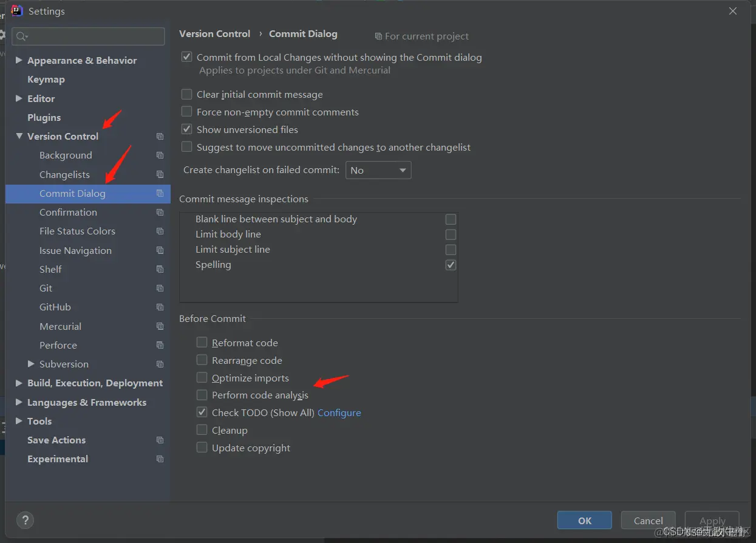Image resolution: width=756 pixels, height=543 pixels.
Task: Click the icon beside Issue Navigation
Action: point(159,250)
